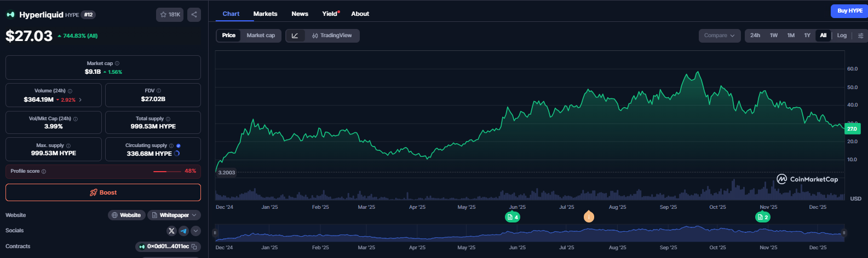
Task: Open chart settings sliders icon
Action: click(x=860, y=36)
